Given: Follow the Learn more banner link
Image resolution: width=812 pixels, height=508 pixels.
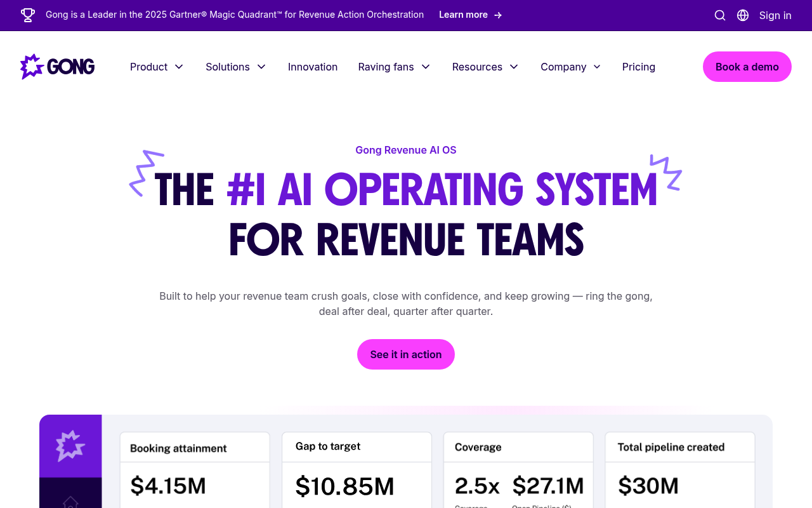Looking at the screenshot, I should 463,15.
